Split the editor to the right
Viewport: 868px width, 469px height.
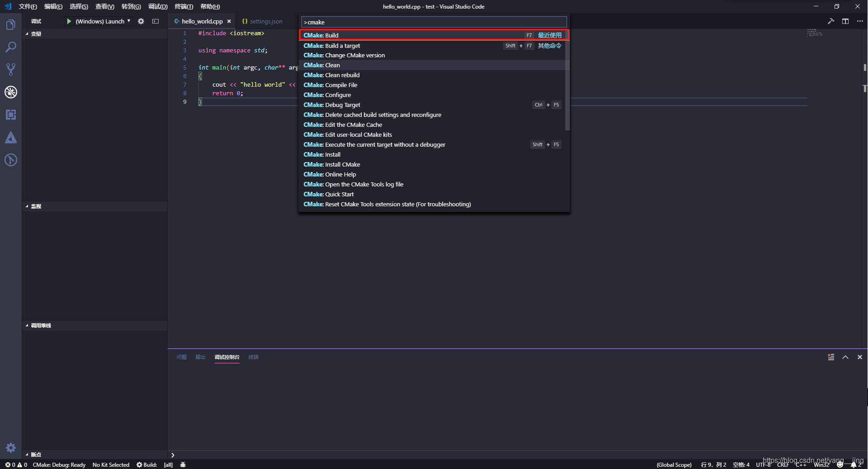(x=845, y=21)
